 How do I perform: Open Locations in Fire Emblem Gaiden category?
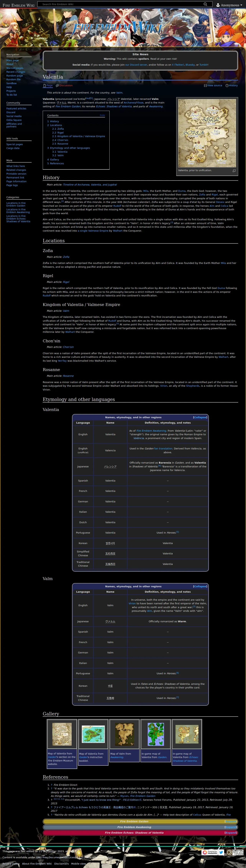16,204
